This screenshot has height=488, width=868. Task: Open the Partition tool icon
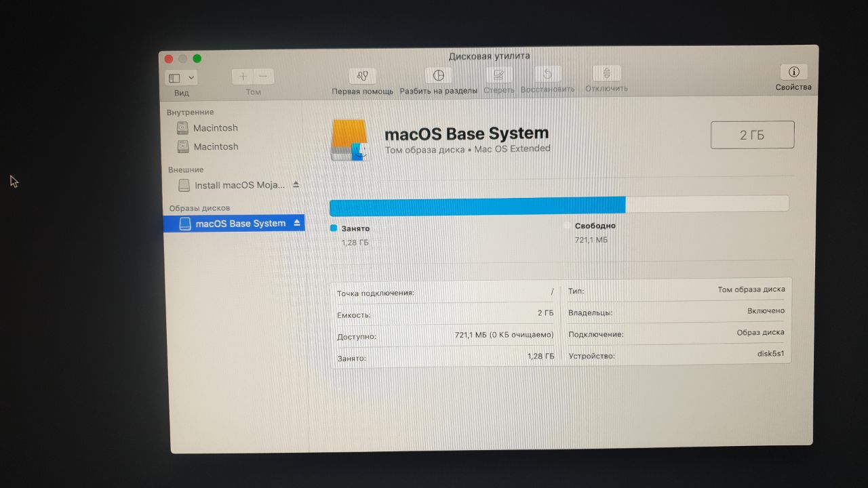pos(439,75)
